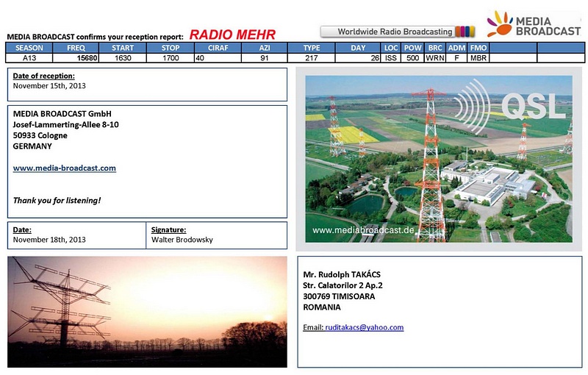Click the RADIO MEHR red title
Image resolution: width=588 pixels, height=375 pixels.
click(x=232, y=34)
